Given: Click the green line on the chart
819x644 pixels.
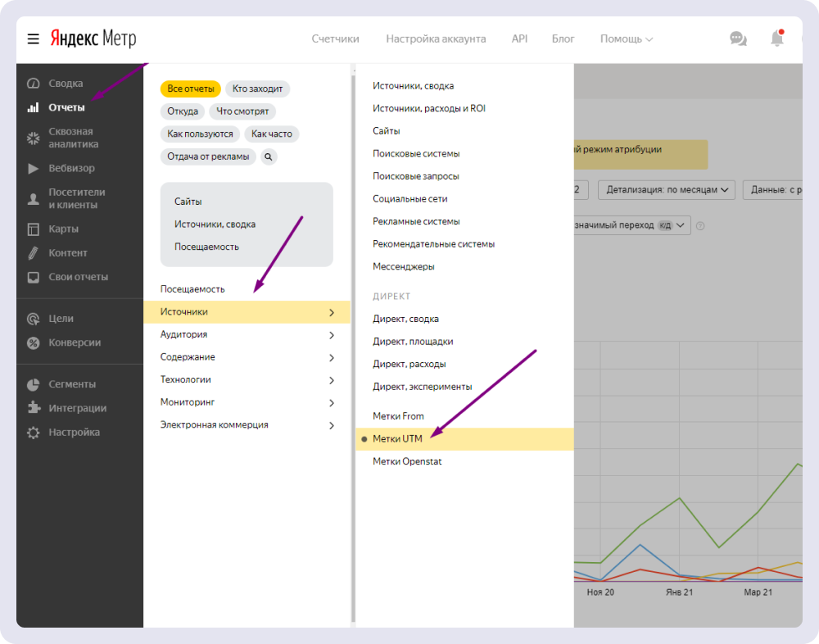Looking at the screenshot, I should pos(680,498).
